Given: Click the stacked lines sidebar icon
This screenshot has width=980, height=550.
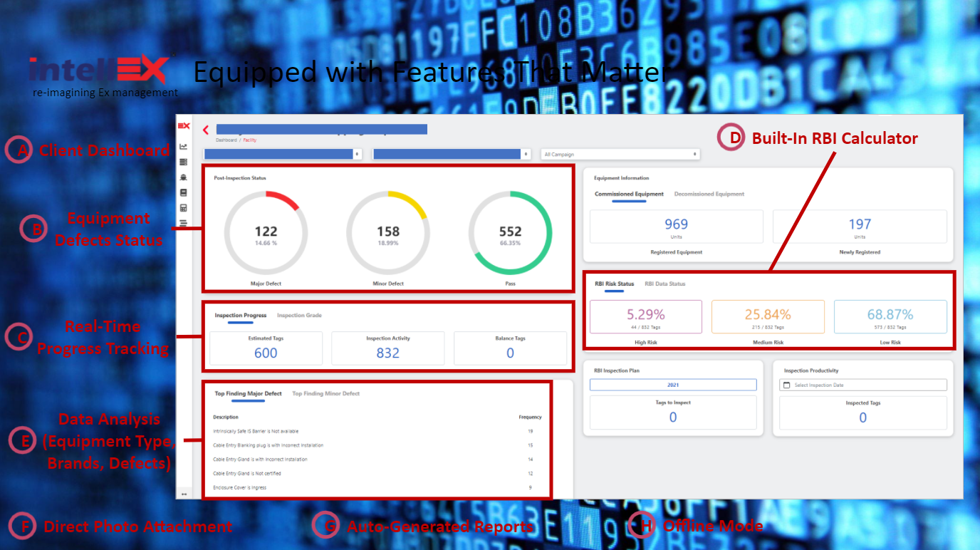Looking at the screenshot, I should point(184,223).
